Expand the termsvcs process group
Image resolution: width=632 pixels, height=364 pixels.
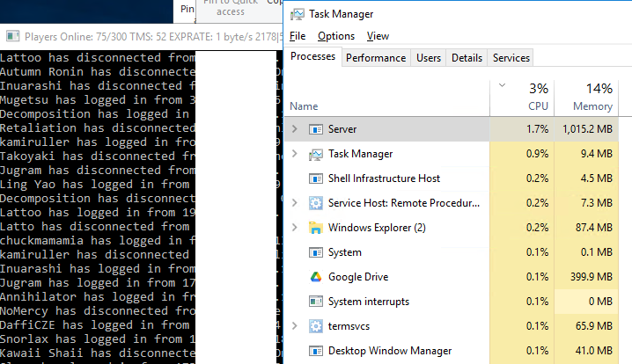coord(295,325)
